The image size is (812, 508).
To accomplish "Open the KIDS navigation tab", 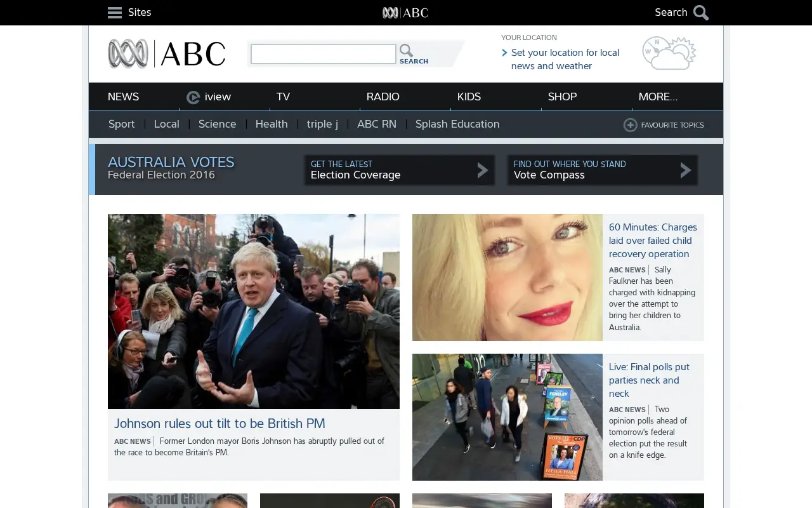I will point(469,97).
